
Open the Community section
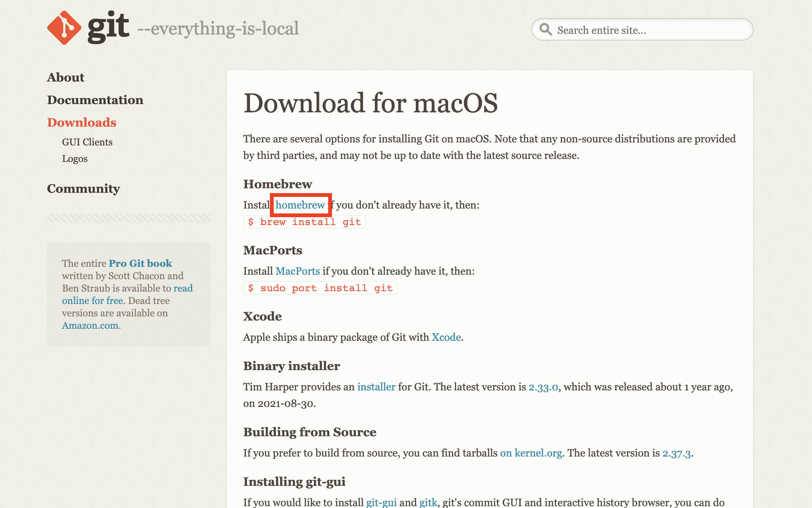click(83, 189)
